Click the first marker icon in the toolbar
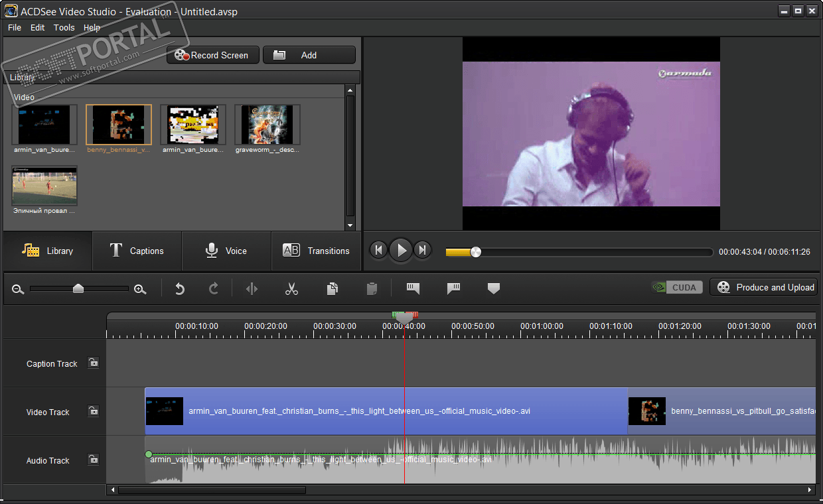Viewport: 823px width, 504px height. 413,288
